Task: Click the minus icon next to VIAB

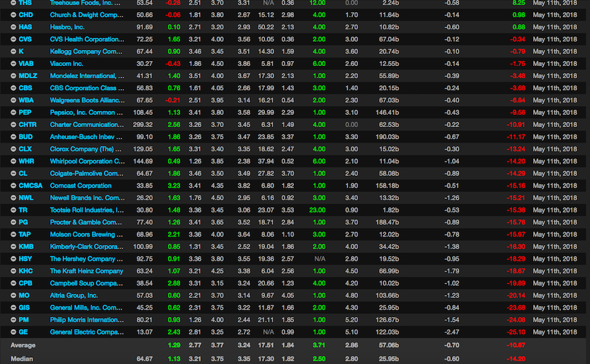Action: (13, 64)
